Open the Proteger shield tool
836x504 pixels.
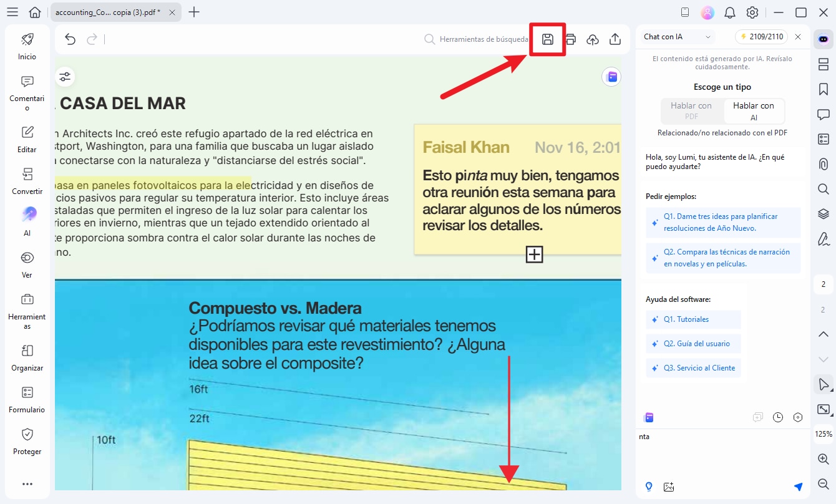coord(27,440)
